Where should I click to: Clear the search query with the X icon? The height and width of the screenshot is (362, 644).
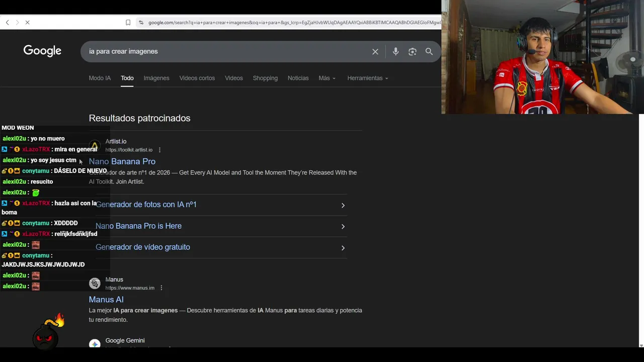coord(375,51)
